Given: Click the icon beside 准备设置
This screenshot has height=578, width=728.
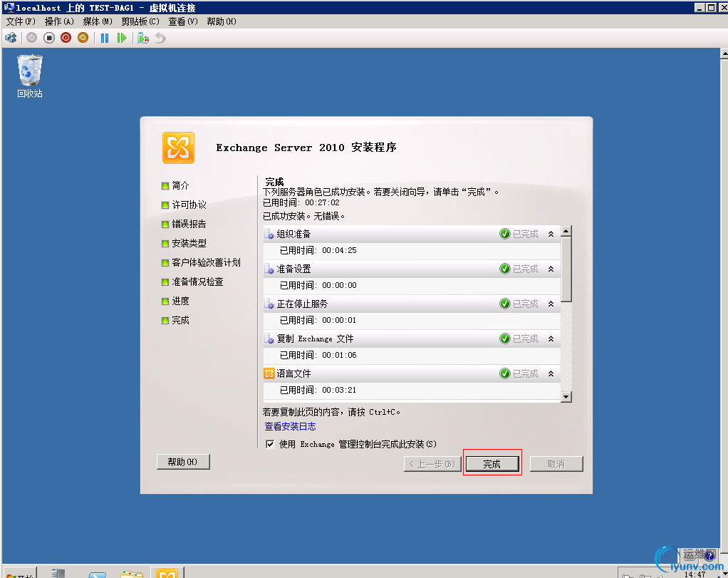Looking at the screenshot, I should coord(269,269).
